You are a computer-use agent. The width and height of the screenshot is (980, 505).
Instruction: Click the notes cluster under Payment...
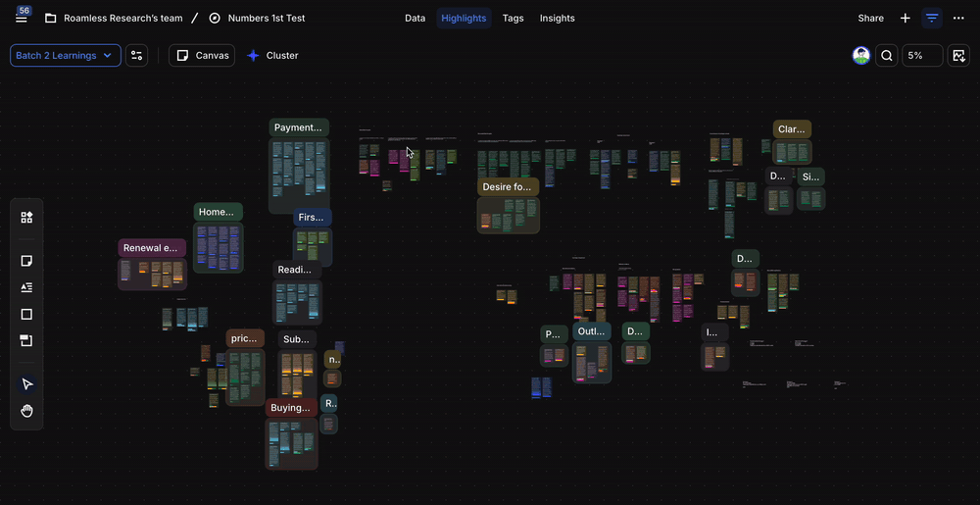pyautogui.click(x=299, y=176)
